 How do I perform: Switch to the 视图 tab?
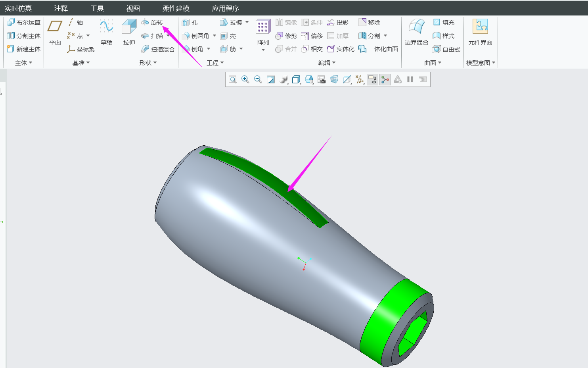point(133,8)
